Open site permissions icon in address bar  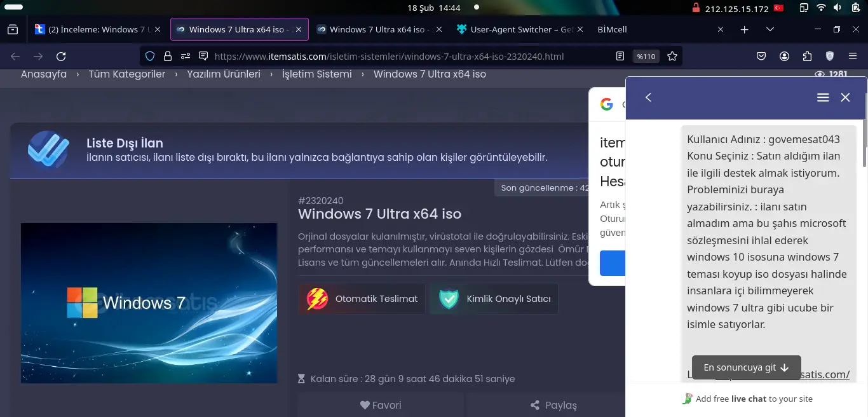pos(185,56)
